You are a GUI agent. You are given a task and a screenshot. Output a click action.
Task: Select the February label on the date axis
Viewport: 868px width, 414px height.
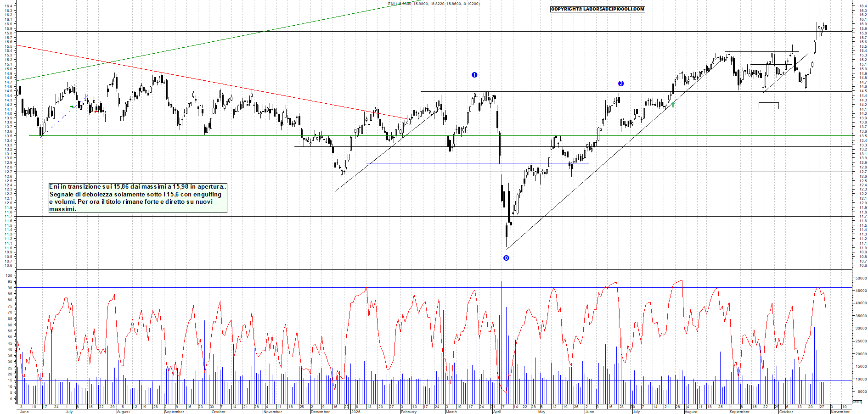tap(408, 412)
